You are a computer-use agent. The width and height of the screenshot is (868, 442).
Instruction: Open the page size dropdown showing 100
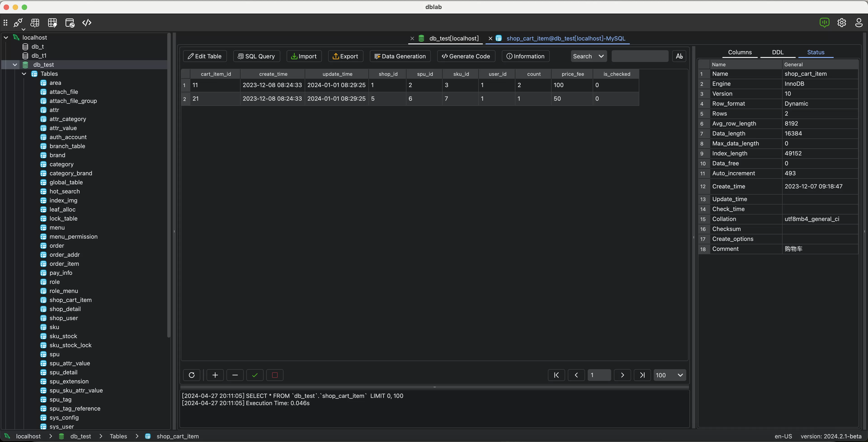tap(670, 375)
